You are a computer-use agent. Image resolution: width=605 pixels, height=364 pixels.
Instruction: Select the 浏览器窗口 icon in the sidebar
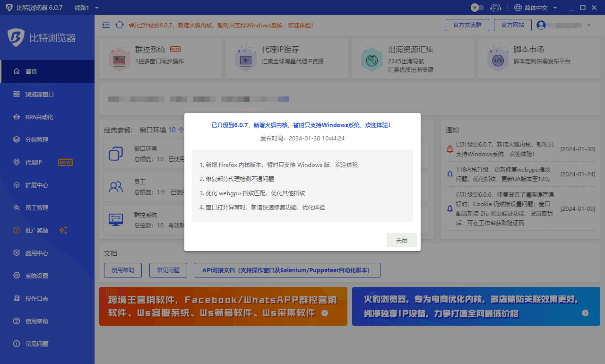pos(16,94)
